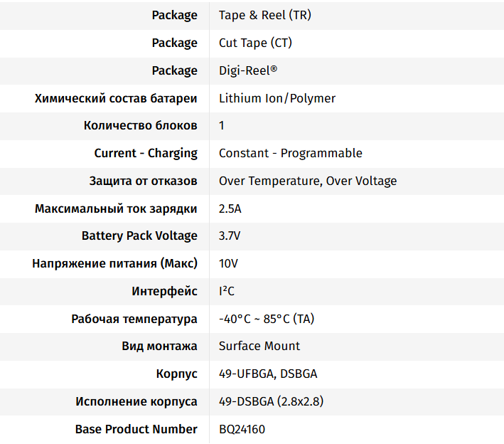This screenshot has height=444, width=504.
Task: Click Constant - Programmable value
Action: tap(290, 153)
